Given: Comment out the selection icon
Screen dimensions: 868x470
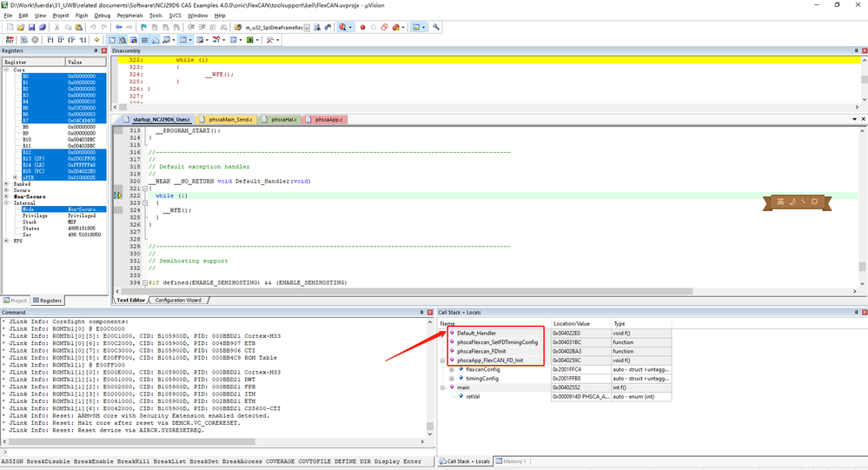Looking at the screenshot, I should (x=212, y=27).
